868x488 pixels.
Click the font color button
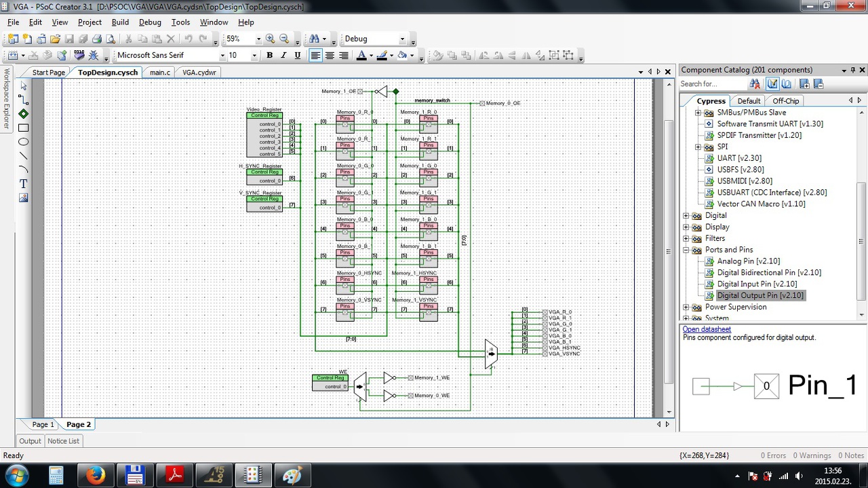pos(361,56)
